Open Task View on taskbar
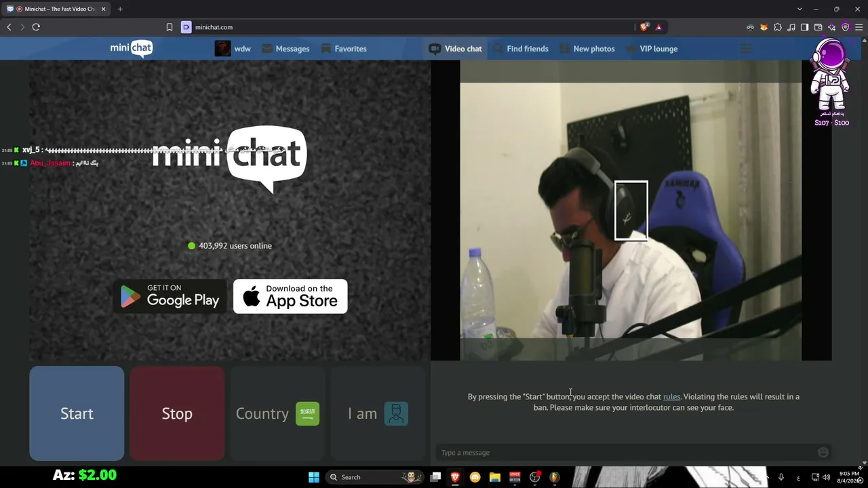868x488 pixels. pyautogui.click(x=435, y=477)
